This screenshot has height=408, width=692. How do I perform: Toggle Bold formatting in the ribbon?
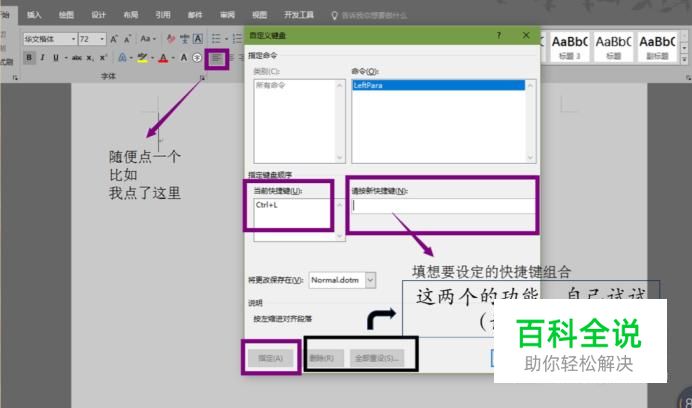pos(29,58)
